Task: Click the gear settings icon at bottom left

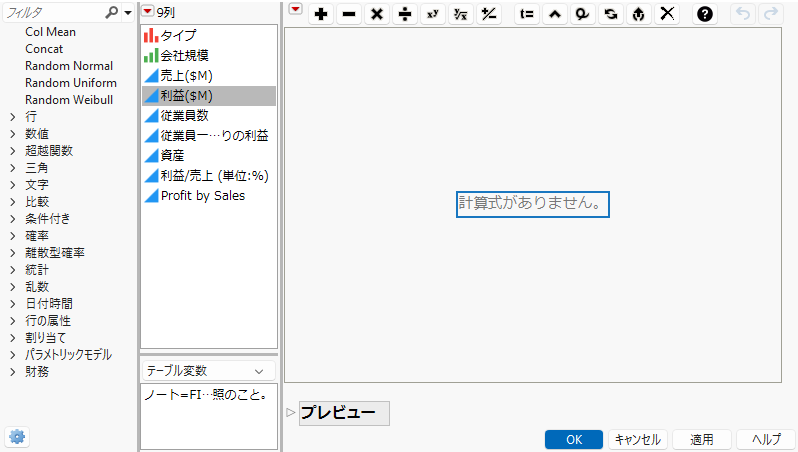Action: (x=17, y=437)
